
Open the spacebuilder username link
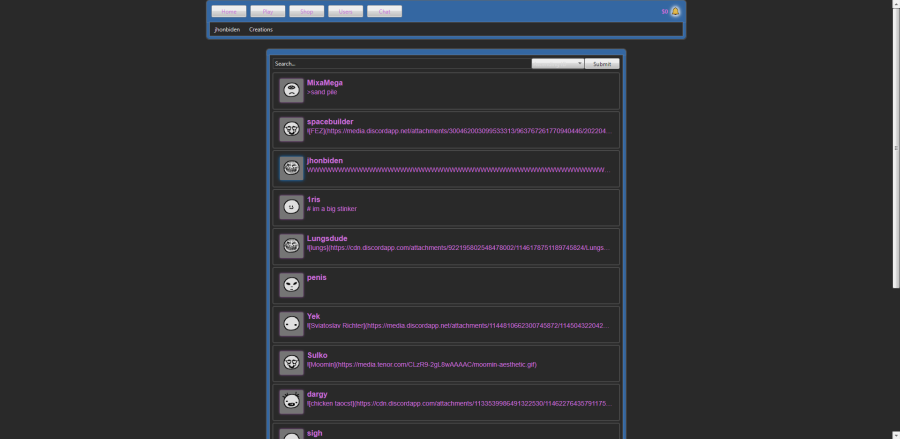click(x=330, y=121)
